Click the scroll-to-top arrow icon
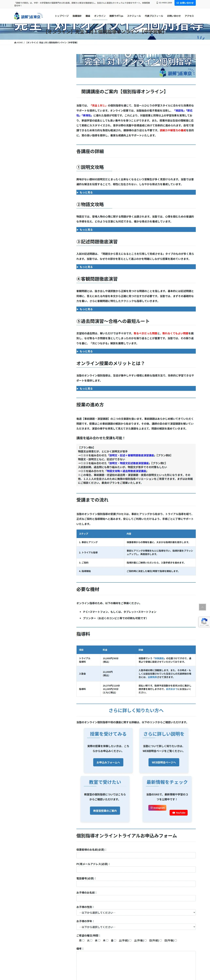This screenshot has width=210, height=980. tap(202, 607)
